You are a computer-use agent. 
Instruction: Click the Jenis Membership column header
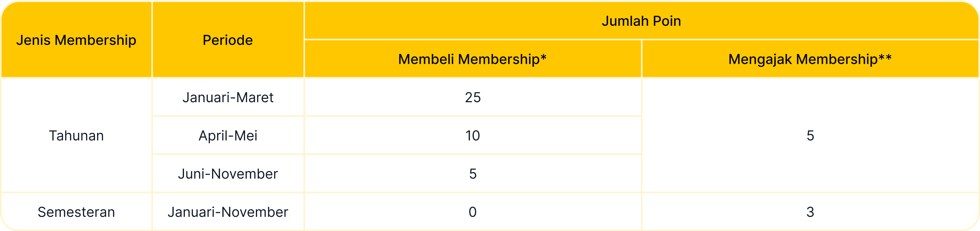76,40
